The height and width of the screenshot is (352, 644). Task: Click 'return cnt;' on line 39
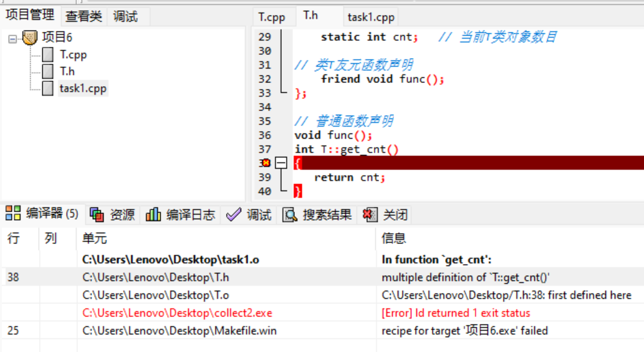[x=350, y=177]
